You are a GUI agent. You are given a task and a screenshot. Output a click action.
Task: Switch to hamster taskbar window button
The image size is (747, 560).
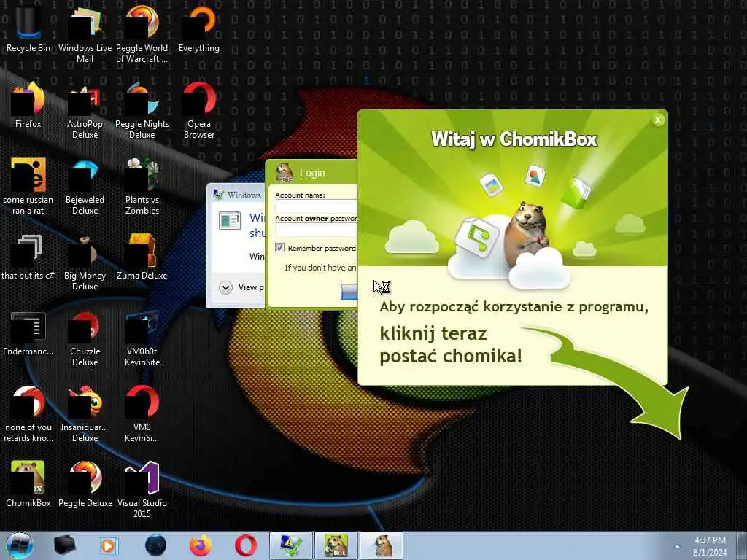click(382, 545)
